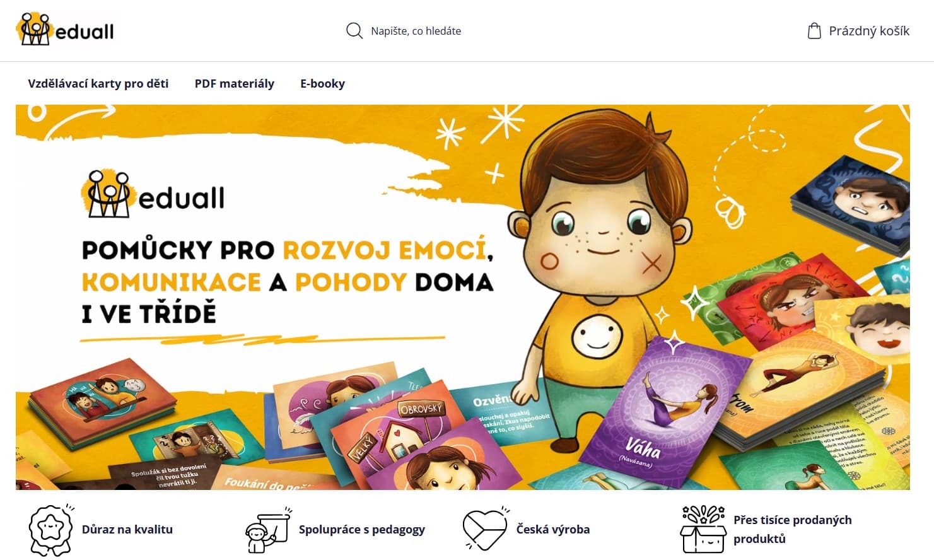Viewport: 934px width, 560px height.
Task: Click the Czech heart flag icon
Action: pyautogui.click(x=485, y=530)
